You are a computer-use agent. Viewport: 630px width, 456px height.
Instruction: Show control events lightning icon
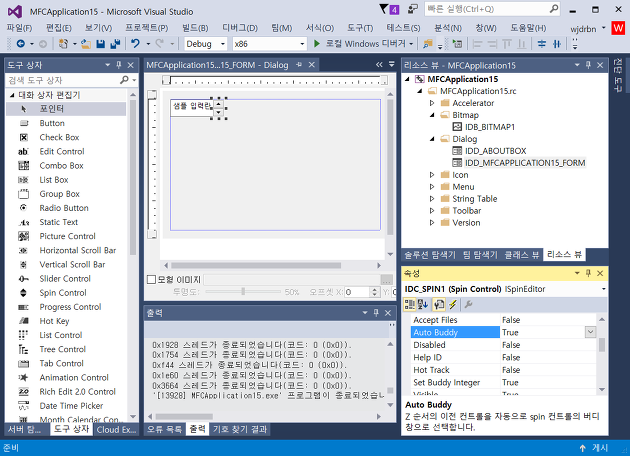453,305
